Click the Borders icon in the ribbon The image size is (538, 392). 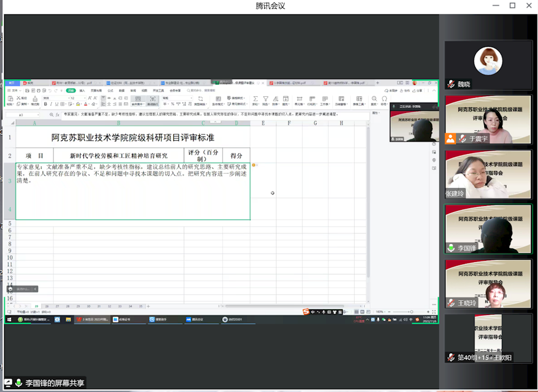click(62, 104)
